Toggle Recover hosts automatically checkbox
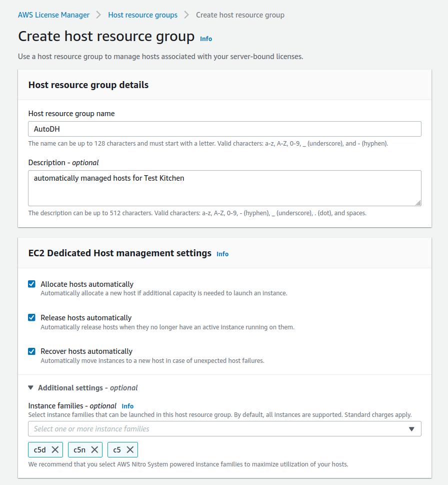The image size is (448, 485). (31, 351)
